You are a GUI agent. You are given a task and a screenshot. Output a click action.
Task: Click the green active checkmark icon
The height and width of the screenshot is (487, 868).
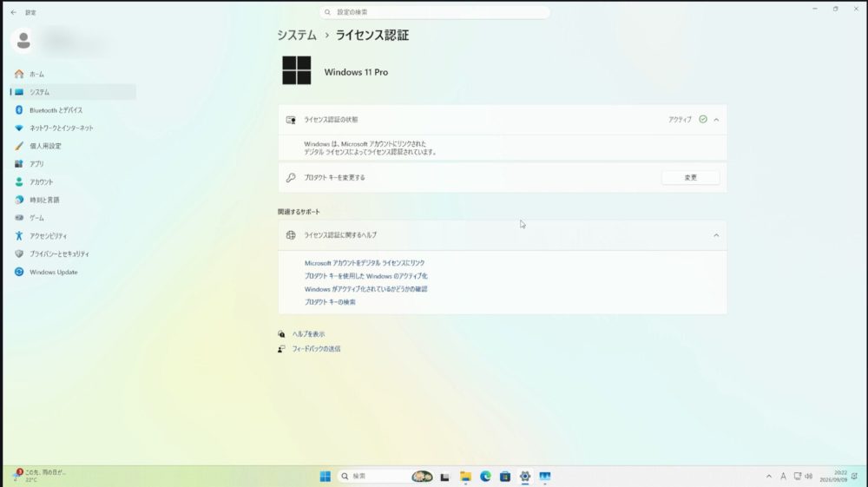click(x=703, y=119)
